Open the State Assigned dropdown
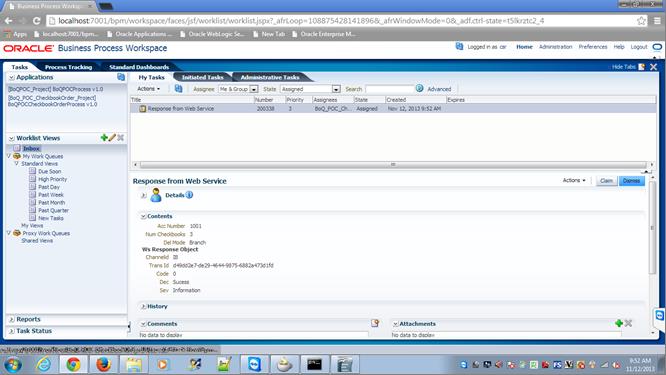This screenshot has width=666, height=375. pyautogui.click(x=336, y=89)
